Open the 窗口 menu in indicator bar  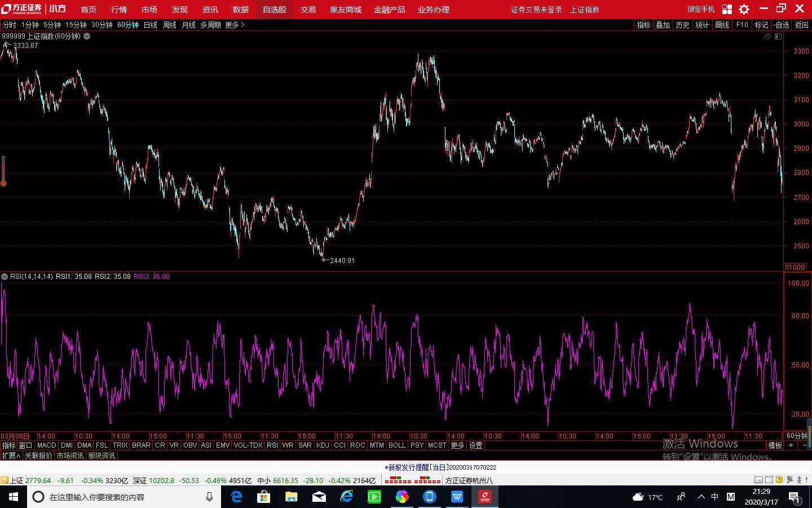point(26,445)
